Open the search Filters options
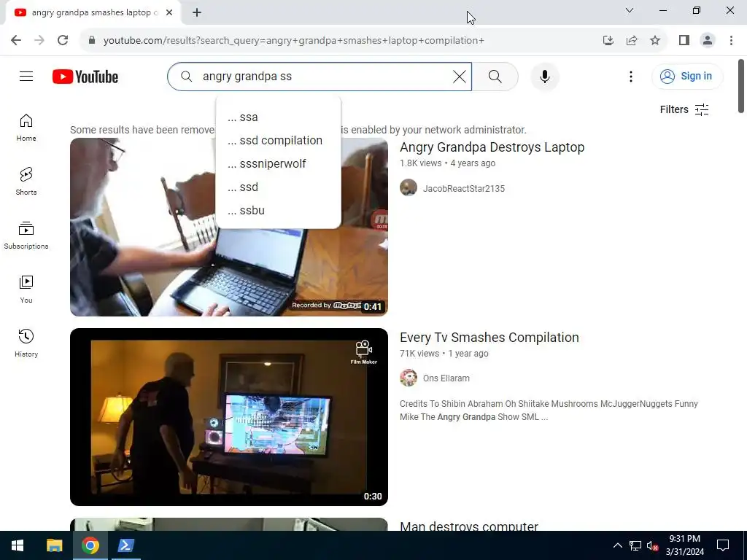Screen dimensions: 747x560 coord(684,109)
